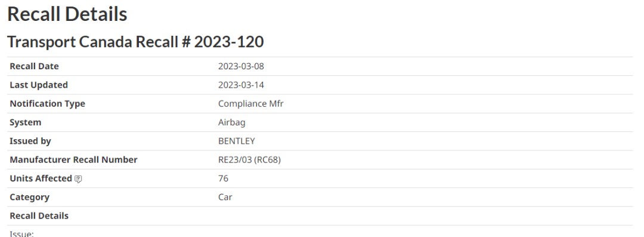Click the last updated value 2023-03-14
This screenshot has width=644, height=237.
tap(241, 85)
